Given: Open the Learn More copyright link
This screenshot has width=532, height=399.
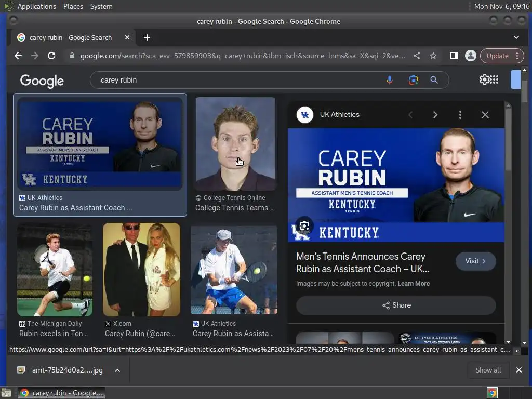Looking at the screenshot, I should [414, 283].
